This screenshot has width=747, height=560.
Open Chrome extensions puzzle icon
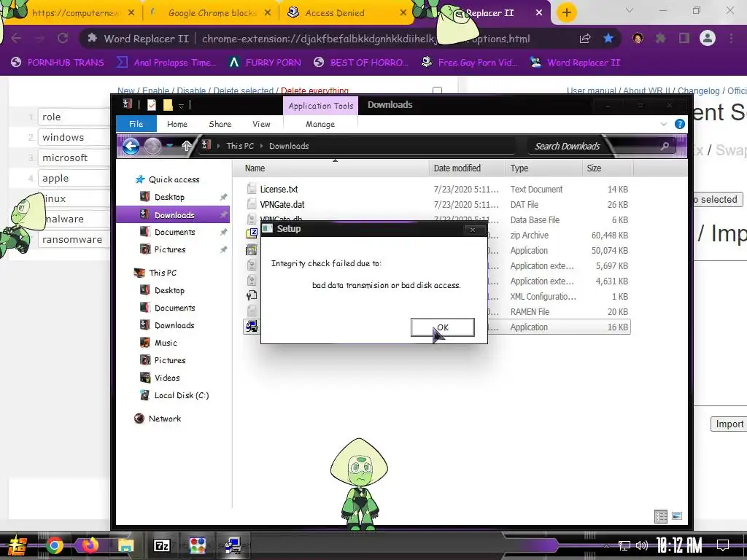660,38
